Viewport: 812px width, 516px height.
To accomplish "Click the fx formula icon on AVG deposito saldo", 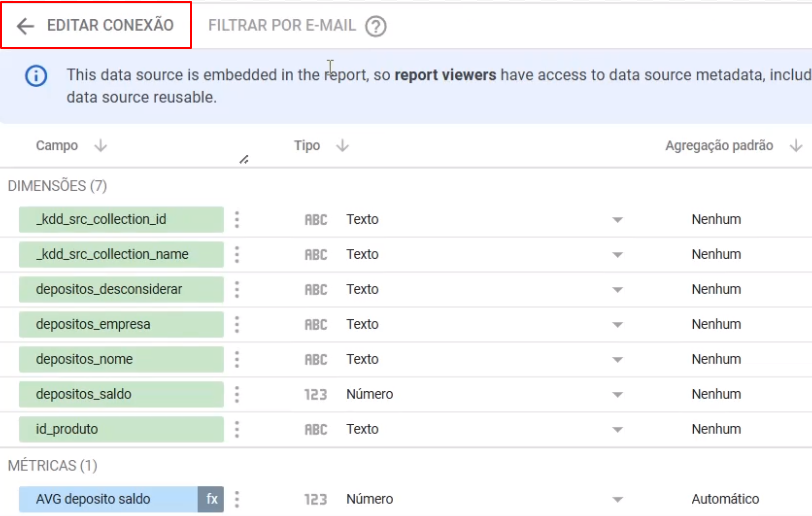I will pos(211,499).
